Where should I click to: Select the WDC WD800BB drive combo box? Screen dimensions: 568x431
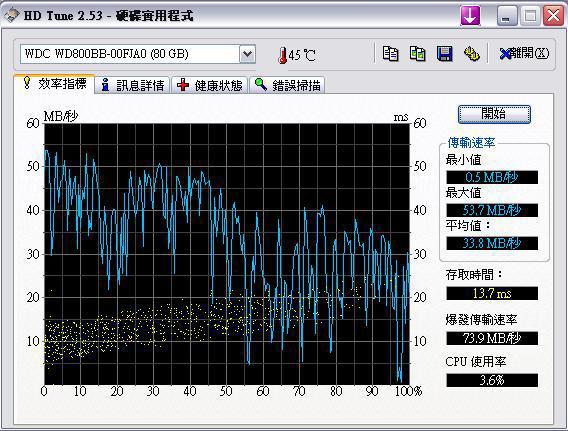pos(138,54)
